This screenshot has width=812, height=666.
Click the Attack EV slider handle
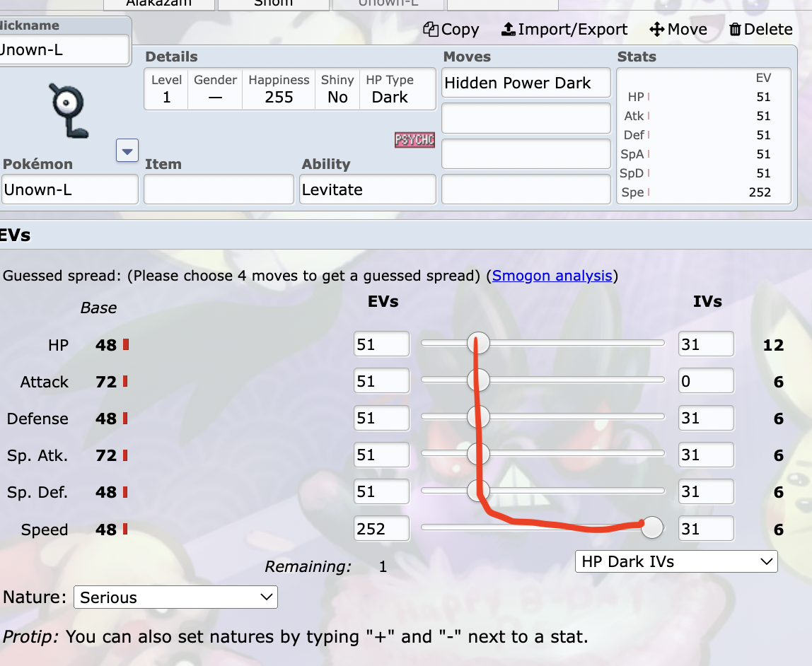click(478, 380)
